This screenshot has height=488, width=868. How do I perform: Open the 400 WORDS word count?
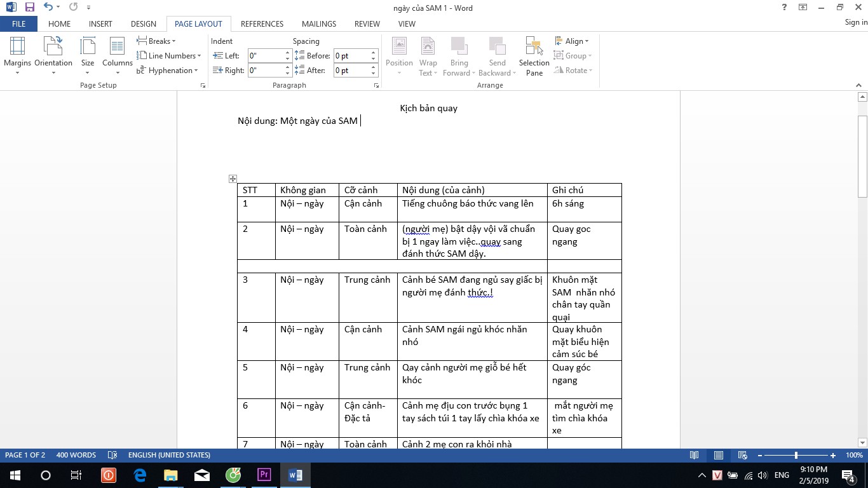click(76, 455)
